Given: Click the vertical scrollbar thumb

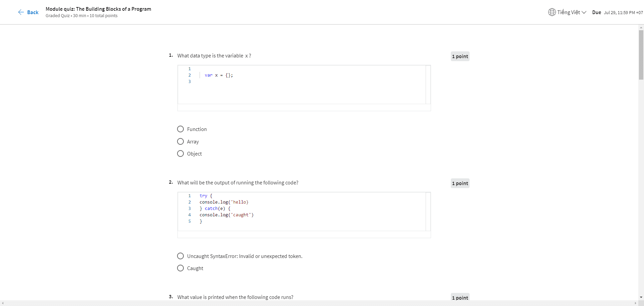Looking at the screenshot, I should (x=641, y=55).
